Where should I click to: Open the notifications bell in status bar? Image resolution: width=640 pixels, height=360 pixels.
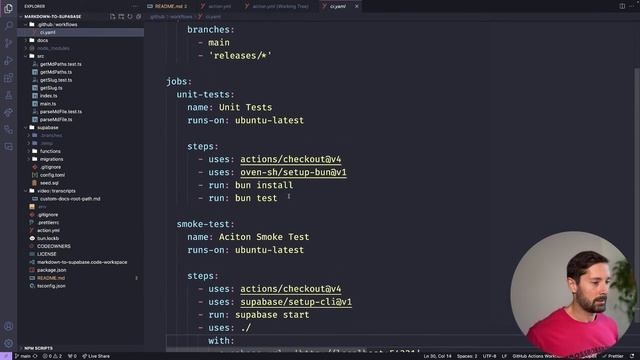(x=632, y=356)
